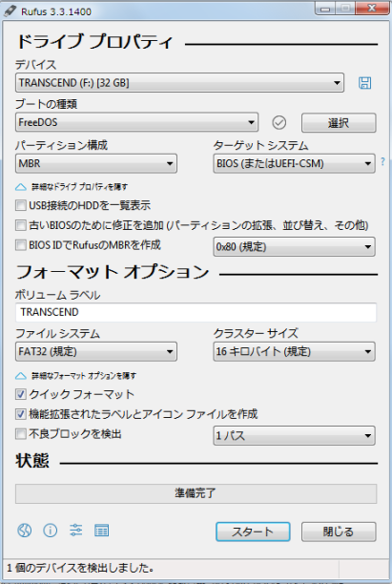The width and height of the screenshot is (392, 584).
Task: Open the about info icon
Action: [51, 531]
